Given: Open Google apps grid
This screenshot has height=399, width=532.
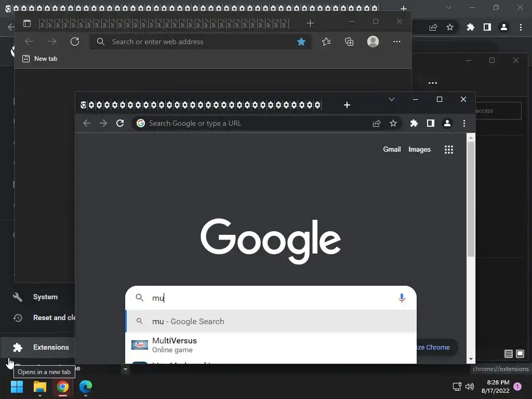Looking at the screenshot, I should 449,150.
